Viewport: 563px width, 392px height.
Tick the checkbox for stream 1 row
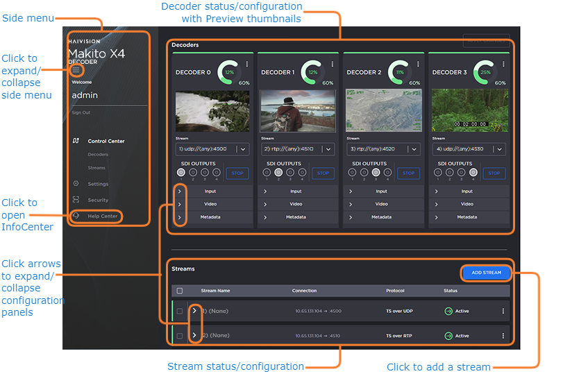[x=180, y=312]
